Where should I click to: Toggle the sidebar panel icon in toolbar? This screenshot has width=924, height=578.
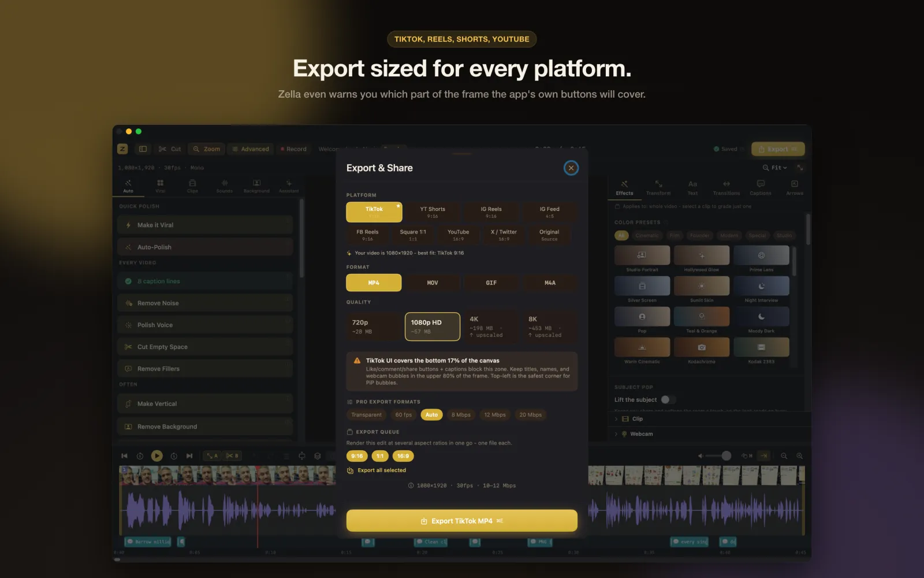point(143,149)
